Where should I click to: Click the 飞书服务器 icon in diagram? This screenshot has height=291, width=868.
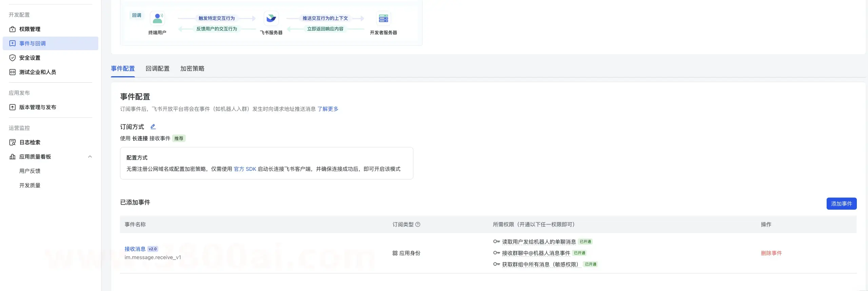271,18
